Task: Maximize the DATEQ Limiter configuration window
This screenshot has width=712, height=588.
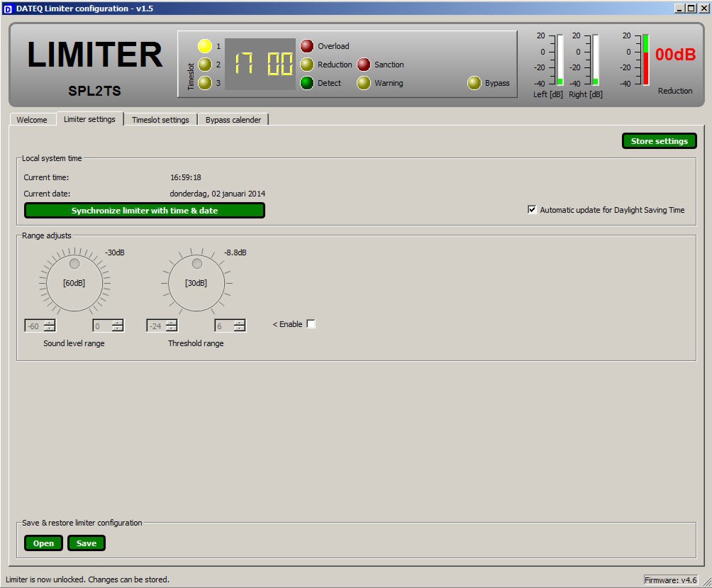Action: click(691, 9)
